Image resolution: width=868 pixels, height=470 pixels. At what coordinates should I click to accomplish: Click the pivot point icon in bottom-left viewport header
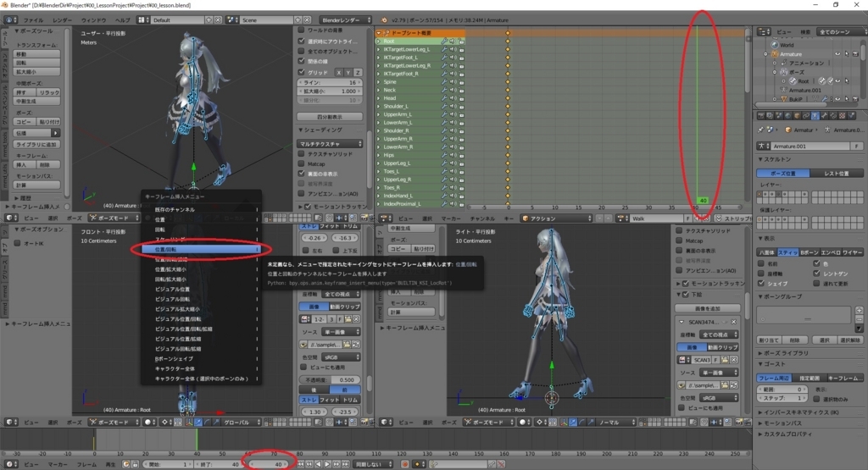(x=165, y=422)
